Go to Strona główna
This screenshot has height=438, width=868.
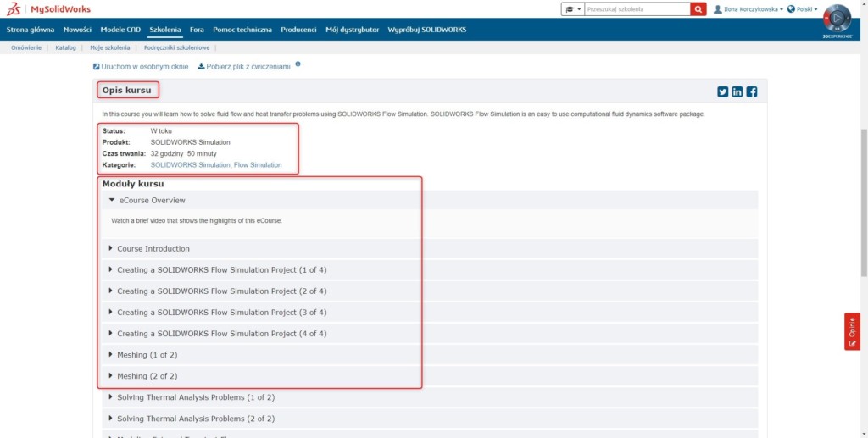click(x=31, y=30)
